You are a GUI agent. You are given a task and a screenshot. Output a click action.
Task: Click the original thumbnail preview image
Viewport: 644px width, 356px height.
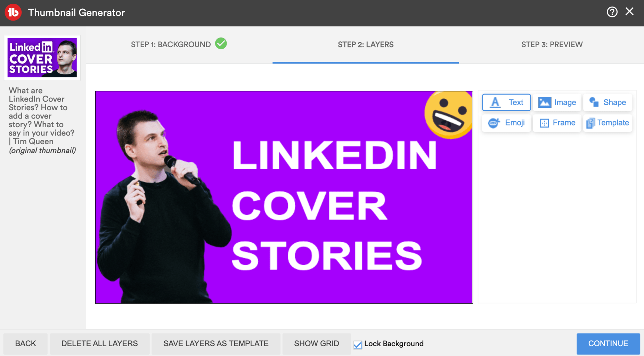[x=42, y=58]
